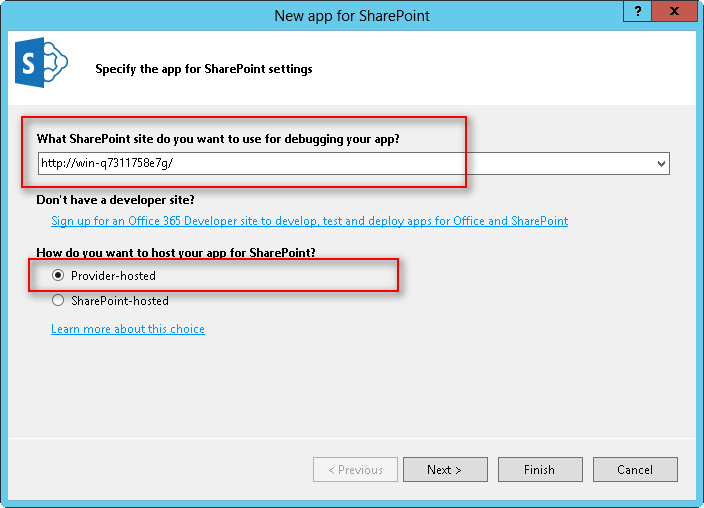This screenshot has height=508, width=704.
Task: Open the Office 365 Developer site sign-up link
Action: point(309,221)
